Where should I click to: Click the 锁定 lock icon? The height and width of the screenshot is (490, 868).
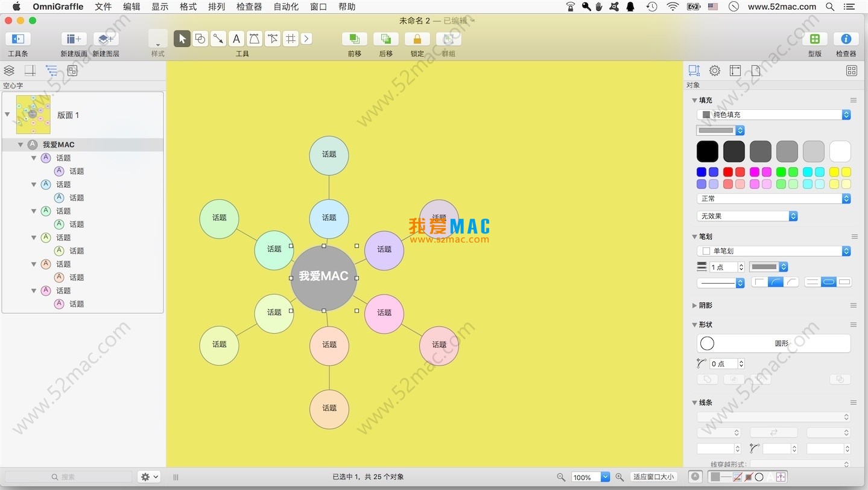tap(417, 39)
